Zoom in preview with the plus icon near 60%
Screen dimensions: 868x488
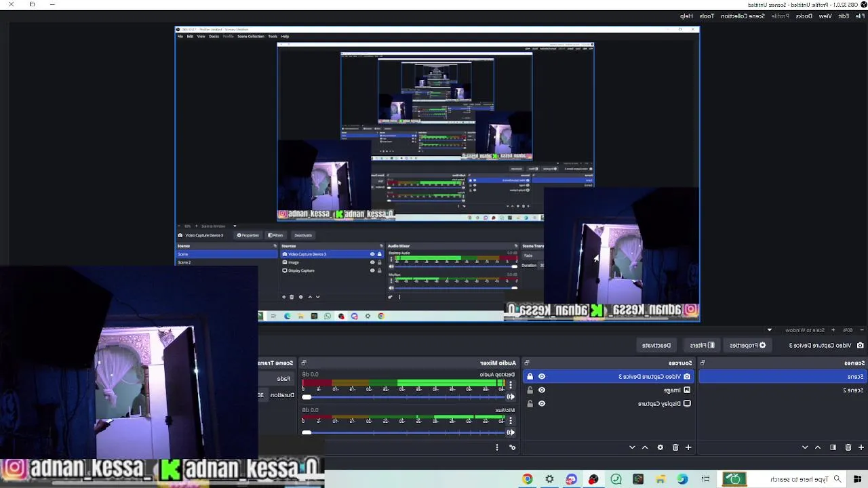tap(833, 330)
